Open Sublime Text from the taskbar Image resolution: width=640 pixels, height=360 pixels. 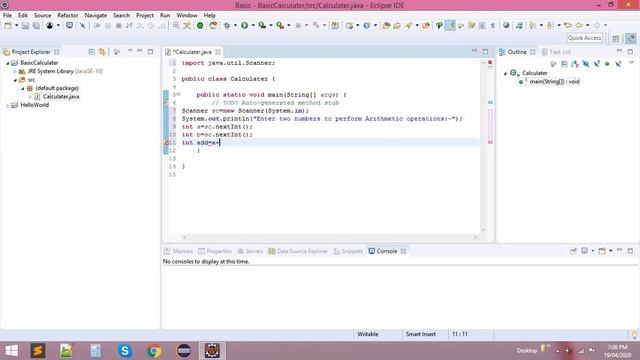[x=38, y=351]
